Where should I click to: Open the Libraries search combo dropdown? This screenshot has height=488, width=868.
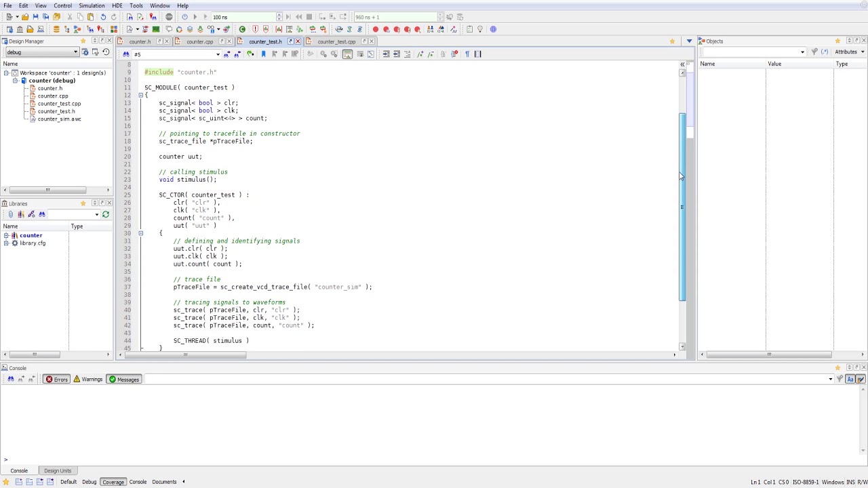click(x=96, y=215)
